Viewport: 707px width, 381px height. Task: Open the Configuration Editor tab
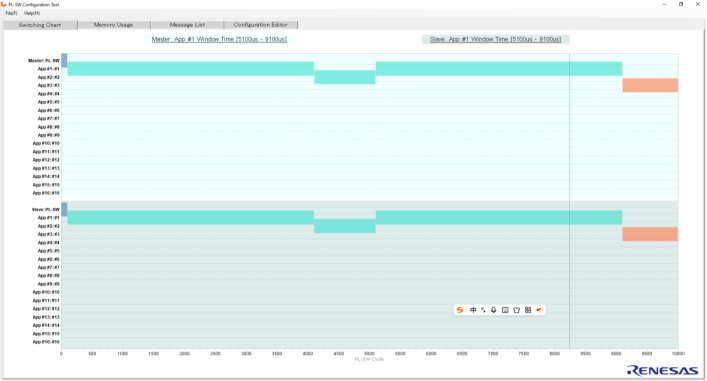[x=261, y=25]
